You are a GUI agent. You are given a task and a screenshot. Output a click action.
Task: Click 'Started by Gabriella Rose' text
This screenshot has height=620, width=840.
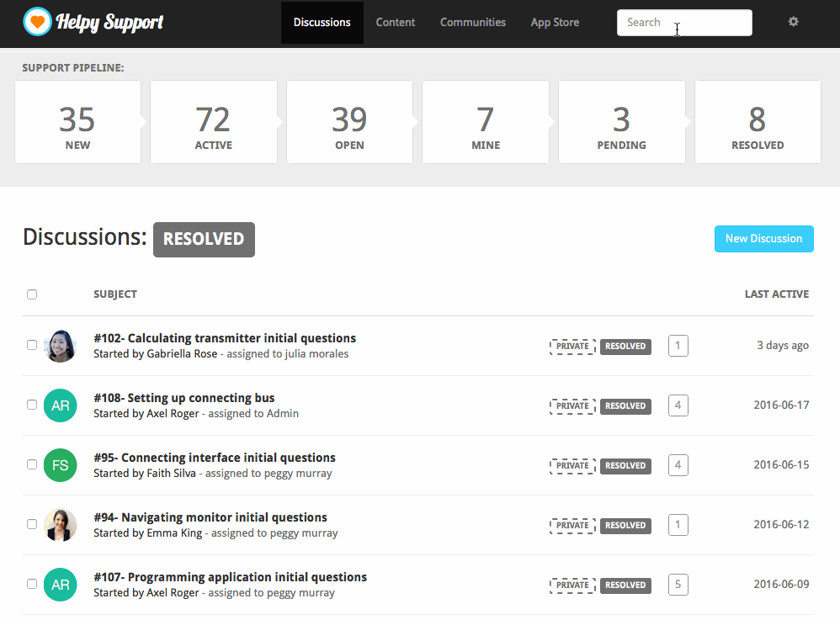pyautogui.click(x=156, y=354)
